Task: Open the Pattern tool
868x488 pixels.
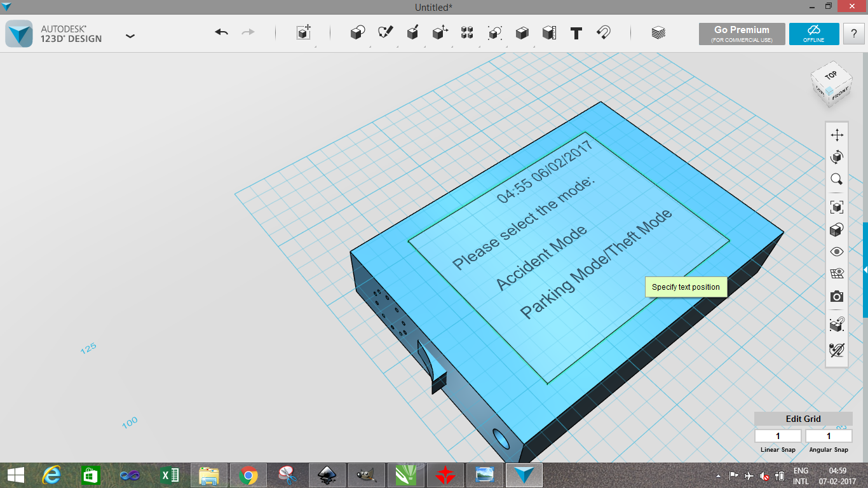Action: pos(467,33)
